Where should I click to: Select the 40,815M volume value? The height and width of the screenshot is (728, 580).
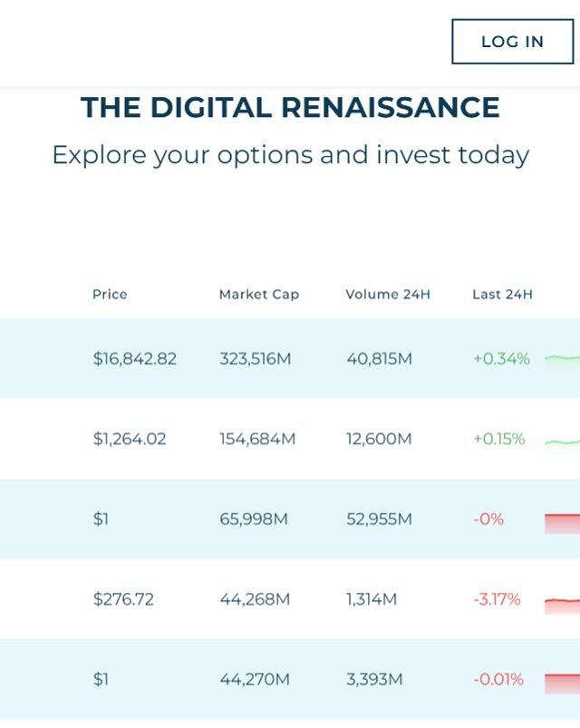[x=378, y=359]
